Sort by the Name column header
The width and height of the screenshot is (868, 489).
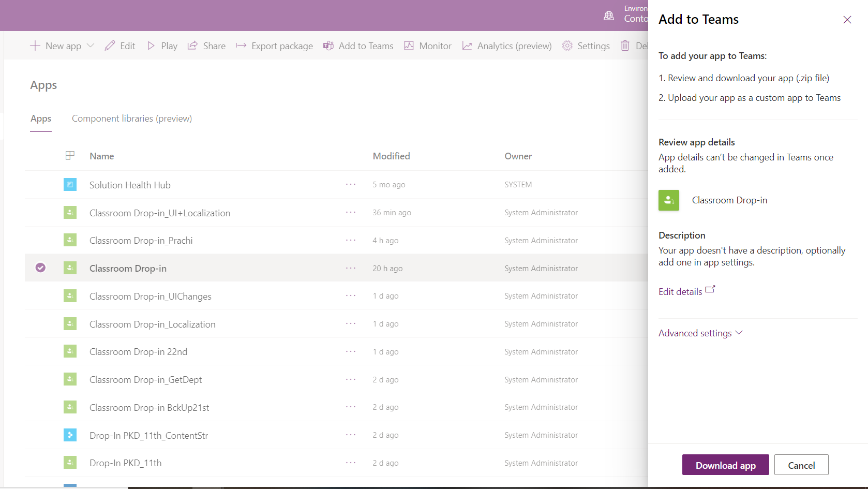102,156
